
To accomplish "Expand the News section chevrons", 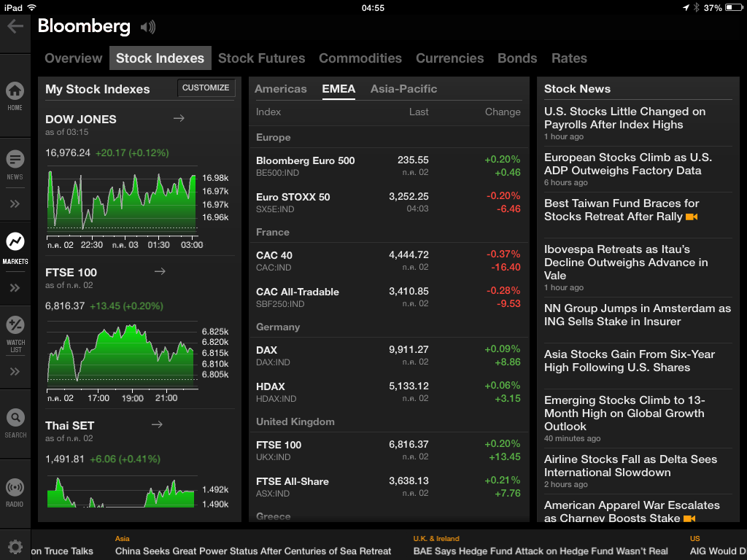I will coord(15,204).
